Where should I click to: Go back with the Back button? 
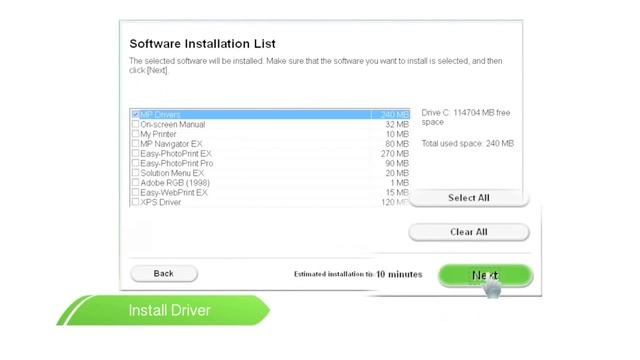pos(164,273)
